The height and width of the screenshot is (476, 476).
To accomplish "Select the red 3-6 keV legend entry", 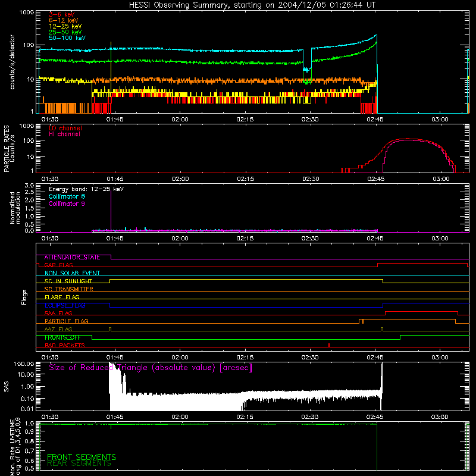I will (x=62, y=14).
